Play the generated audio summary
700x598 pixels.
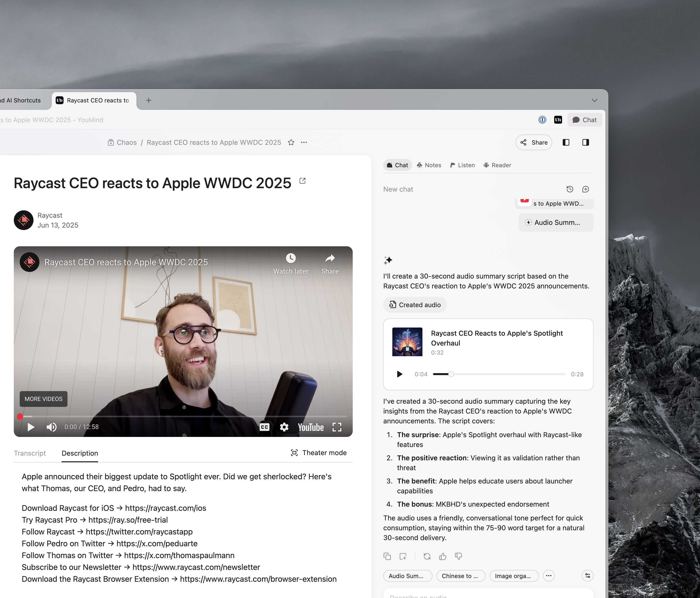pos(399,374)
